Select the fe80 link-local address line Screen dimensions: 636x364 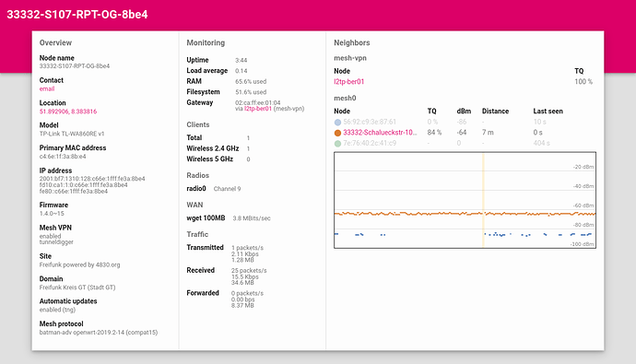(x=74, y=191)
